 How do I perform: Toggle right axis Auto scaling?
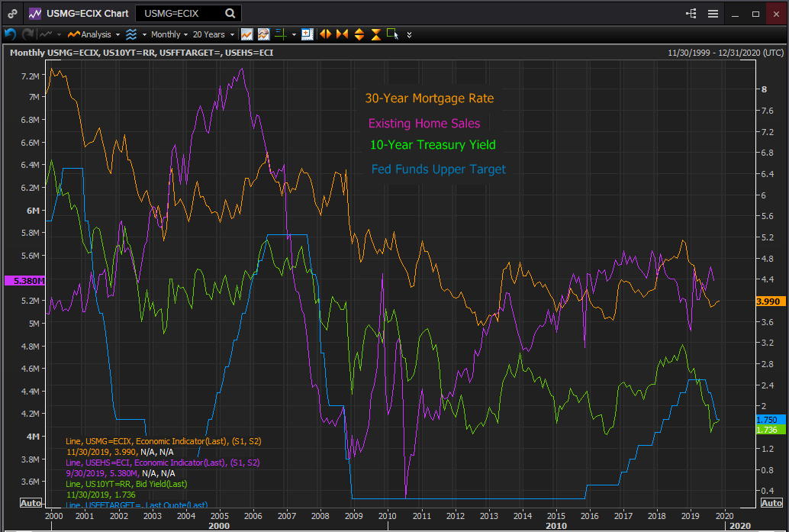coord(771,503)
